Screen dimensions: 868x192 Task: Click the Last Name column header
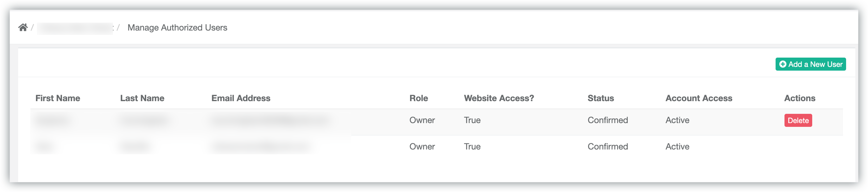click(x=142, y=98)
